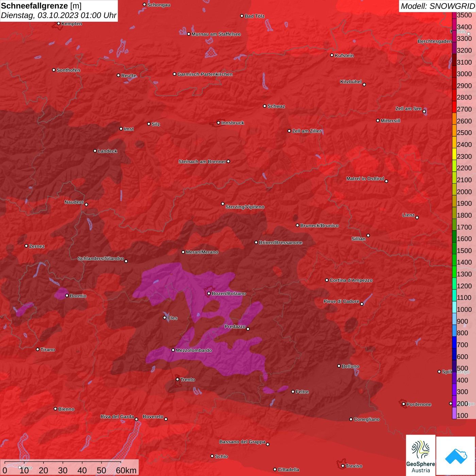Click the Cittadella label
This screenshot has height=476, width=476.
288,470
